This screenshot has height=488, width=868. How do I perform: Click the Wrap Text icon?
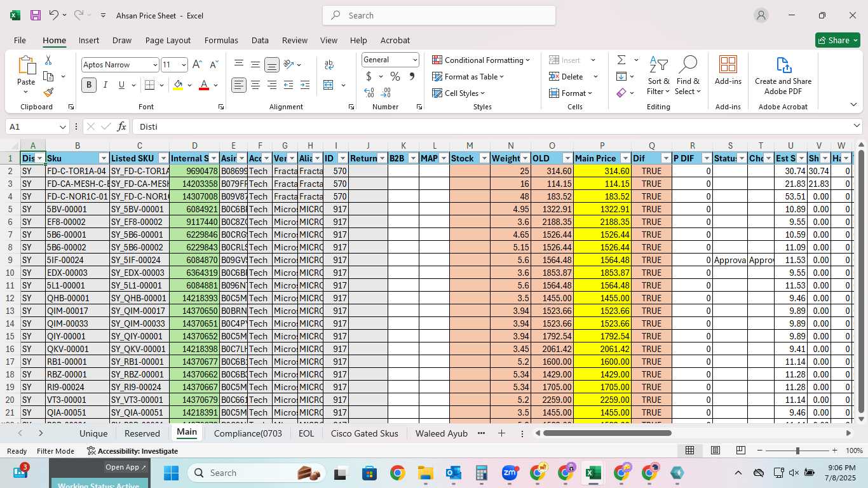[329, 65]
